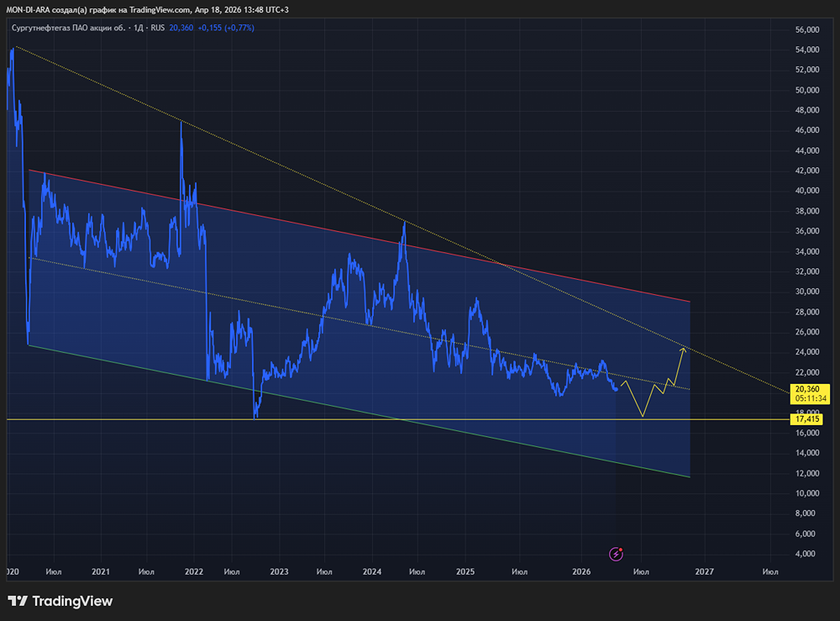840x621 pixels.
Task: Click the 2027 label on time axis
Action: [x=705, y=571]
